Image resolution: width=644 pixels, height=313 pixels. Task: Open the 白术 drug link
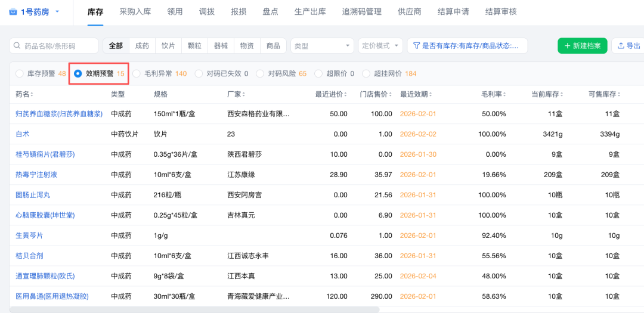[23, 134]
